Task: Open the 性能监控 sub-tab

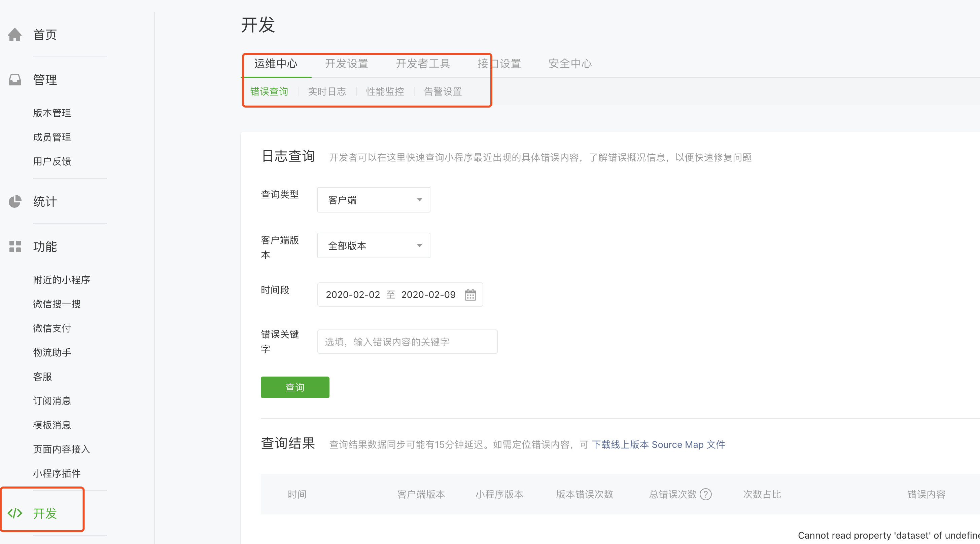Action: pyautogui.click(x=385, y=91)
